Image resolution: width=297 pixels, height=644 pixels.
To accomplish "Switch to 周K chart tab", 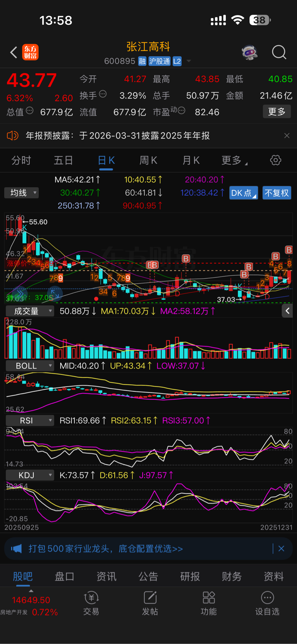I will (x=148, y=160).
